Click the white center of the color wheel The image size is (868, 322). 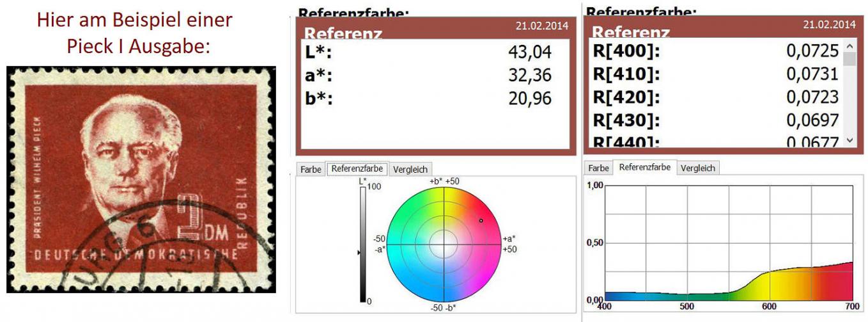coord(443,244)
